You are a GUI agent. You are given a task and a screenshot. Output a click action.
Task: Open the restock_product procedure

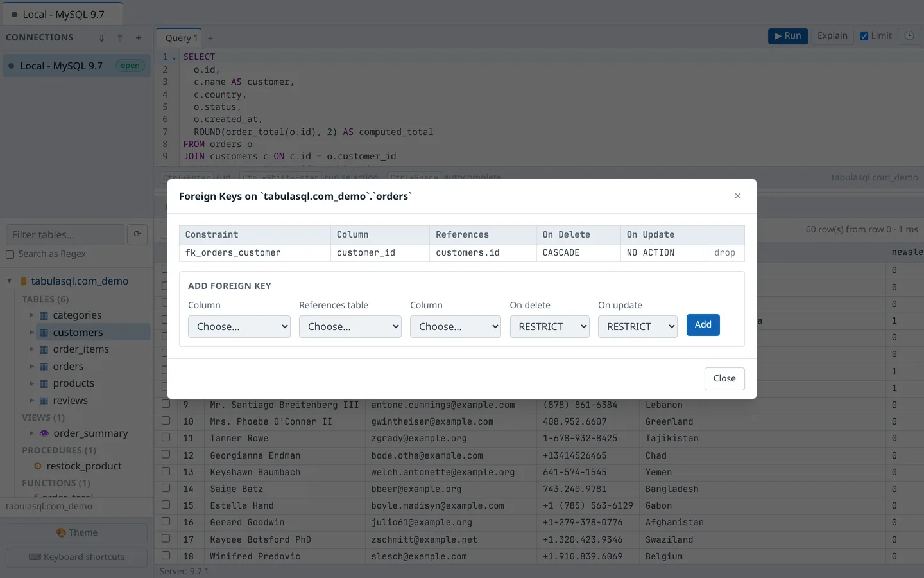coord(83,466)
